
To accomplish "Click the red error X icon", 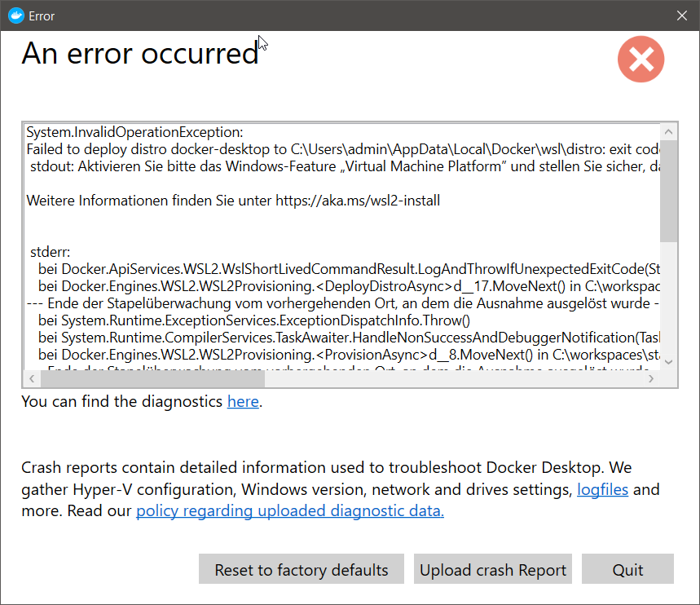I will point(641,59).
